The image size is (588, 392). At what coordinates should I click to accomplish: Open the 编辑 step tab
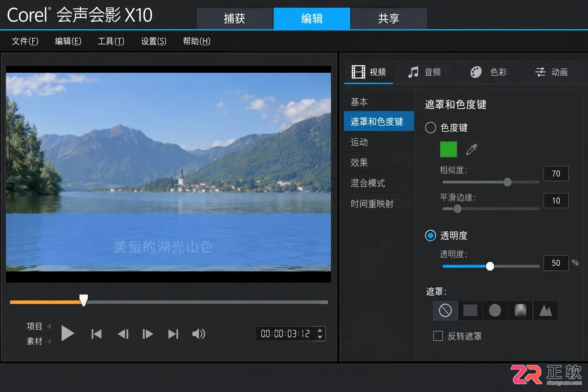312,18
